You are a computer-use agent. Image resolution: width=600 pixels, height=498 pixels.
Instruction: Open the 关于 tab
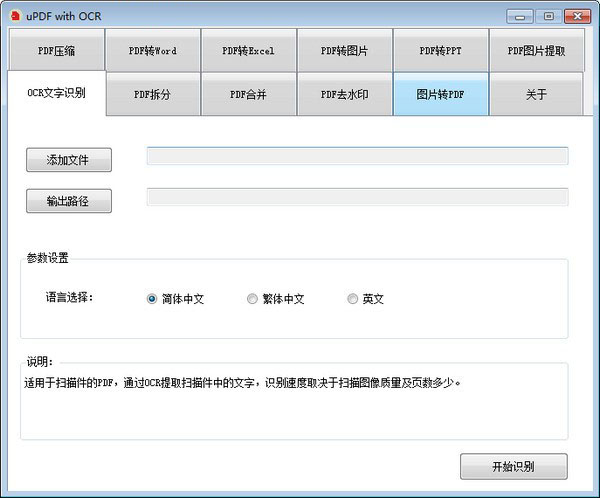tap(536, 95)
